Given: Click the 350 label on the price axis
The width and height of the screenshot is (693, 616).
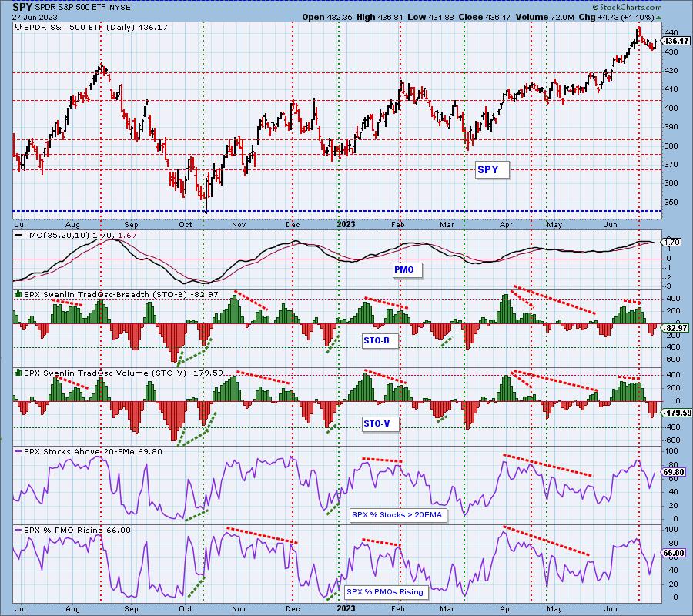Looking at the screenshot, I should [x=671, y=203].
